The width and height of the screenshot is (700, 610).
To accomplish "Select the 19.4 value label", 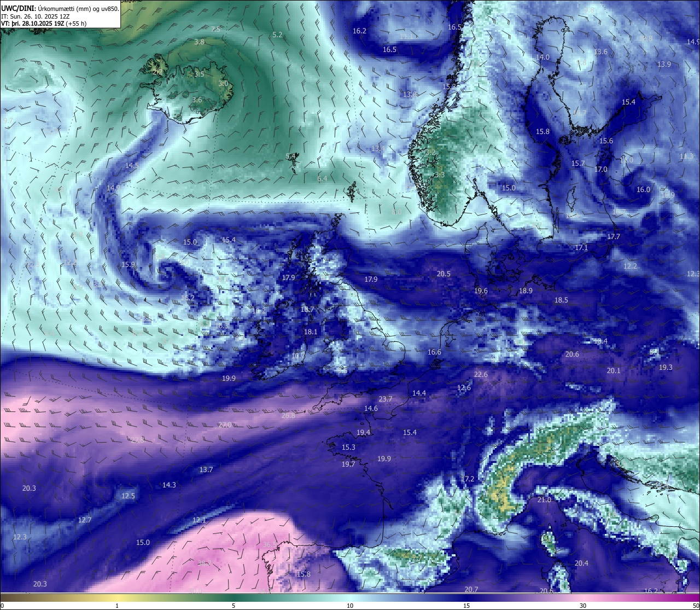I will tap(363, 432).
